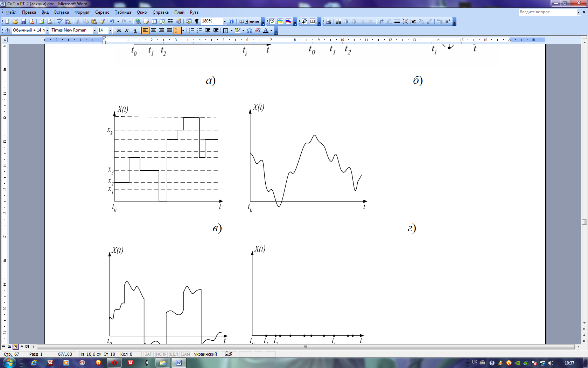588x368 pixels.
Task: Open the Справка menu
Action: 161,12
